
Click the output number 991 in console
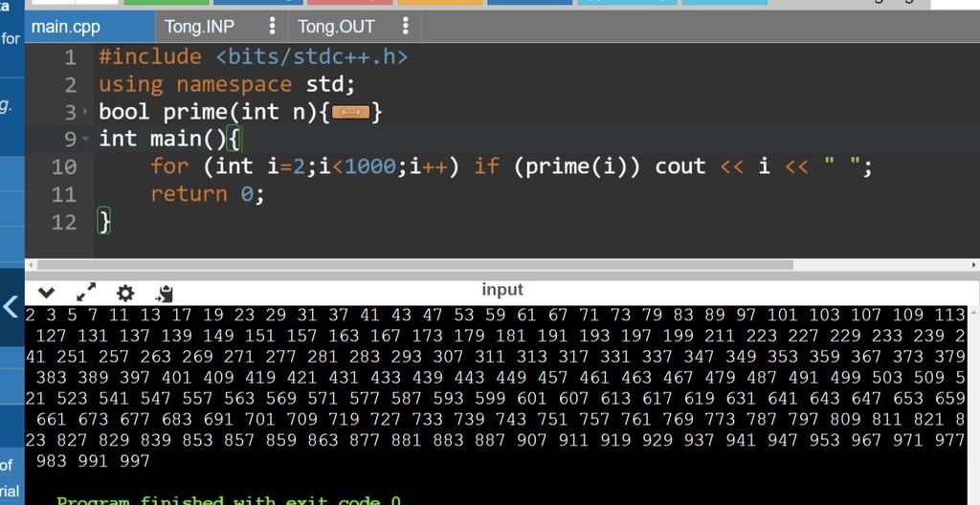(93, 461)
